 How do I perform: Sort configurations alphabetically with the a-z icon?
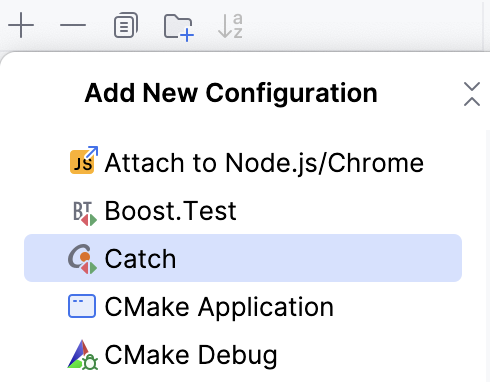coord(230,26)
